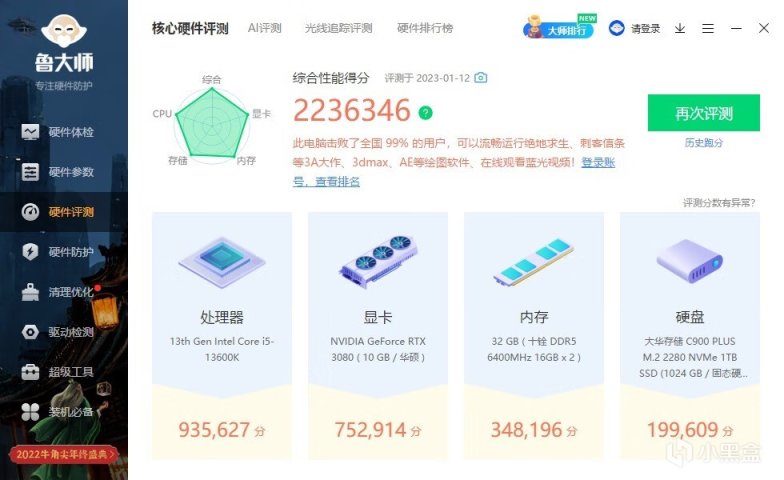This screenshot has height=480, width=784.
Task: Click 评测分数有异常? help link
Action: pyautogui.click(x=719, y=202)
